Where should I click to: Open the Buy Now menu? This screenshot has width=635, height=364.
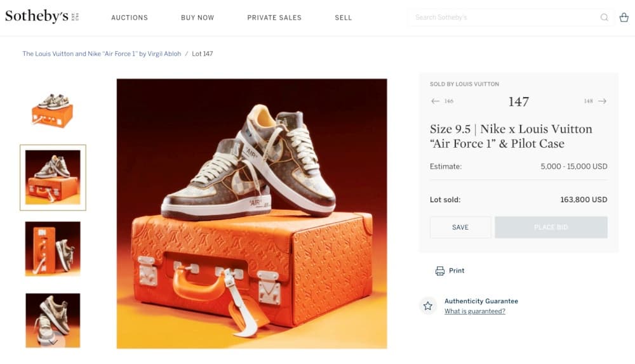tap(197, 18)
